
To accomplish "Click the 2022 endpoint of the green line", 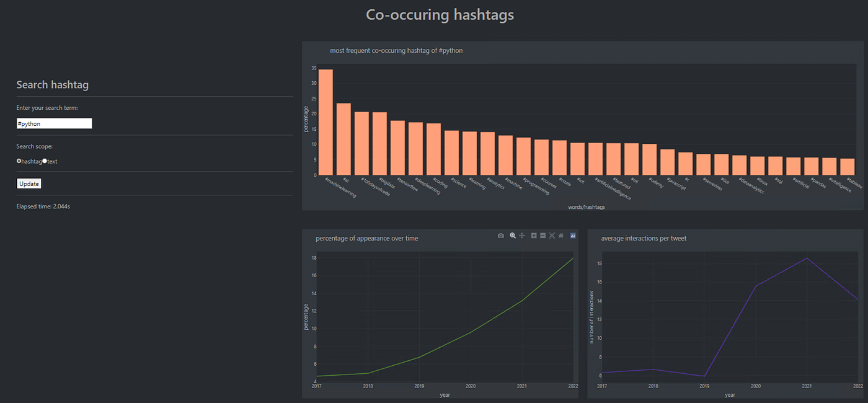I will coord(572,259).
